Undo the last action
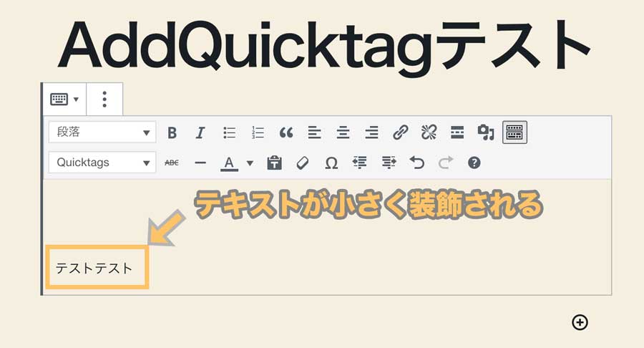This screenshot has height=348, width=644. pos(417,163)
